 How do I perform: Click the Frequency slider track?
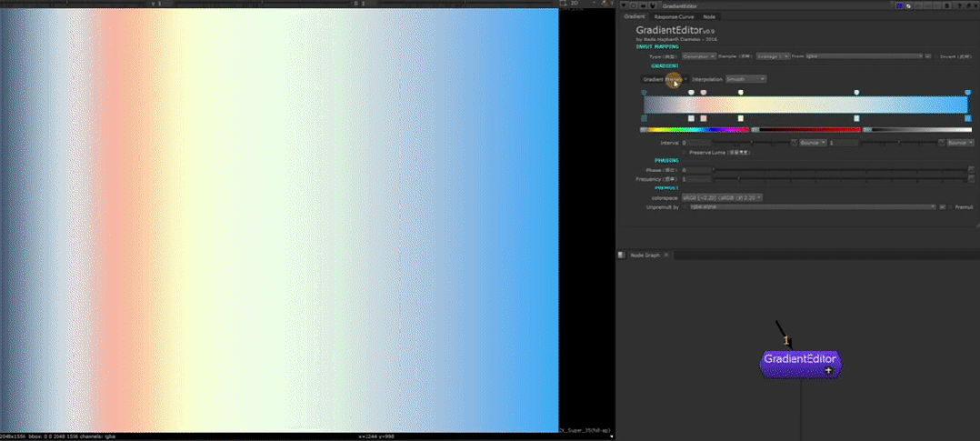(839, 179)
